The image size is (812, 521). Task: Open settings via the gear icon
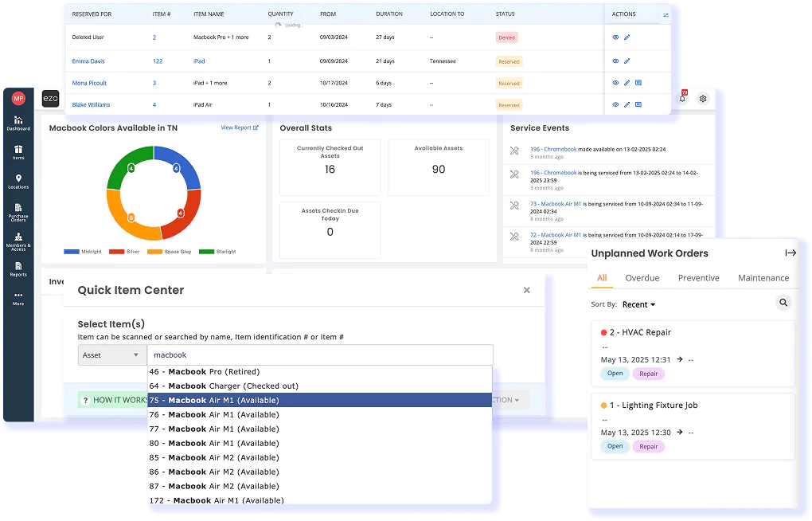click(703, 99)
